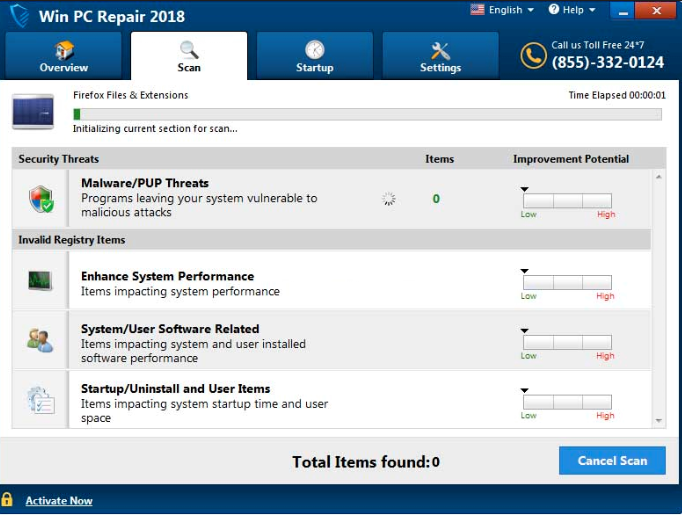Click the Enhance System Performance monitor icon
Image resolution: width=688 pixels, height=520 pixels.
point(40,281)
